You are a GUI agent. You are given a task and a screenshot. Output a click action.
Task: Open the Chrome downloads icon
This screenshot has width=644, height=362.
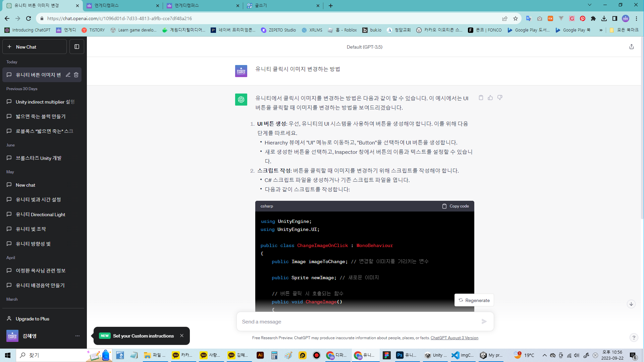pyautogui.click(x=604, y=18)
